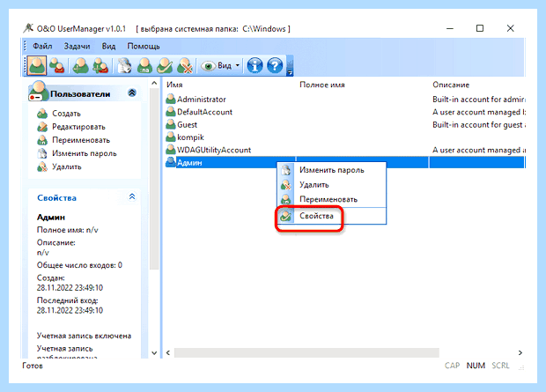This screenshot has height=392, width=546.
Task: Click the second toolbar user icon with red badge
Action: 56,65
